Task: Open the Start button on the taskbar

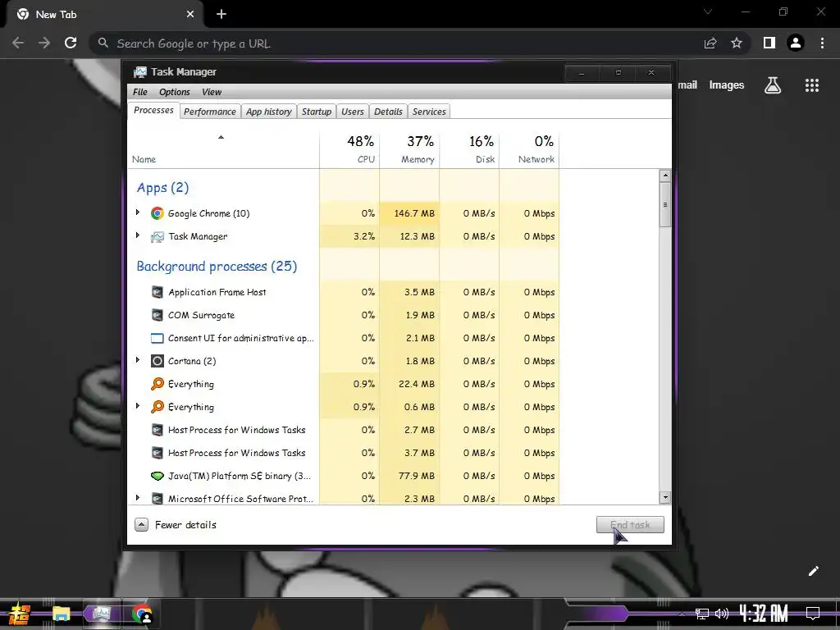Action: pos(19,614)
